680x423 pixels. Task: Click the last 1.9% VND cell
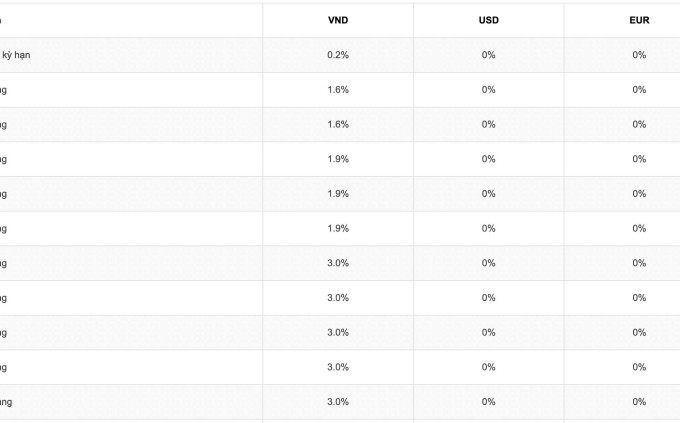coord(338,229)
